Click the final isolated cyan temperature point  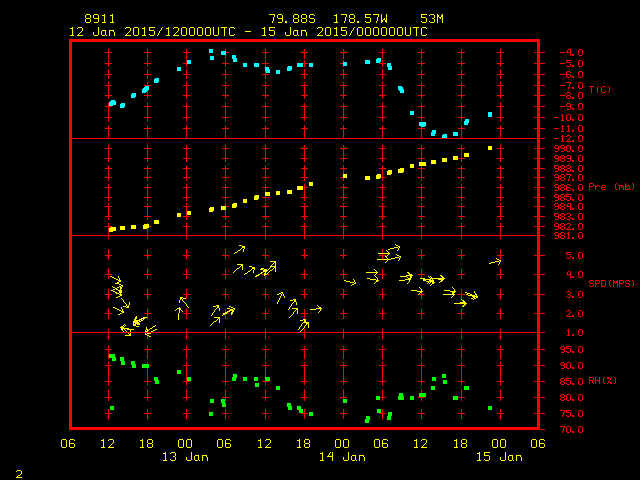click(490, 115)
